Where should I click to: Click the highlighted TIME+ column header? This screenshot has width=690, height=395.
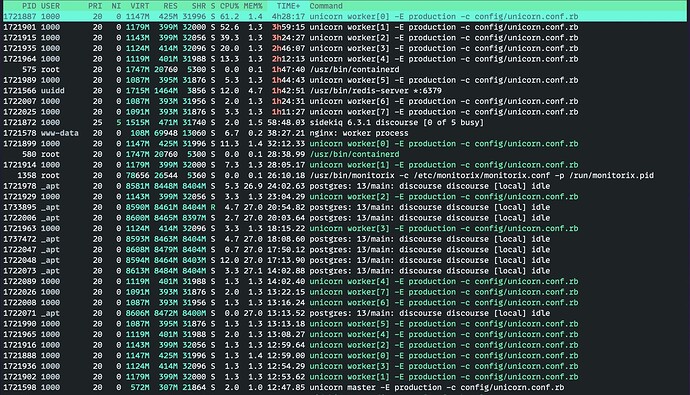click(x=288, y=6)
